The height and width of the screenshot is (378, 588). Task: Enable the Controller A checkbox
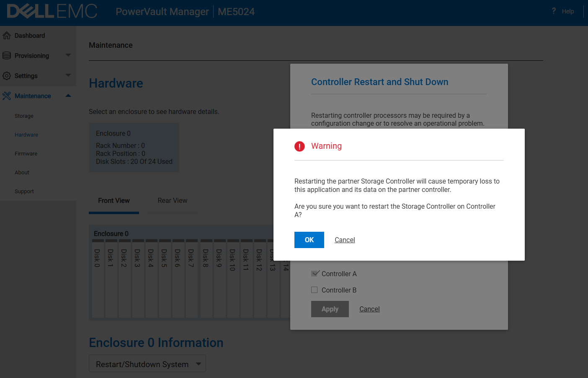[x=315, y=273]
